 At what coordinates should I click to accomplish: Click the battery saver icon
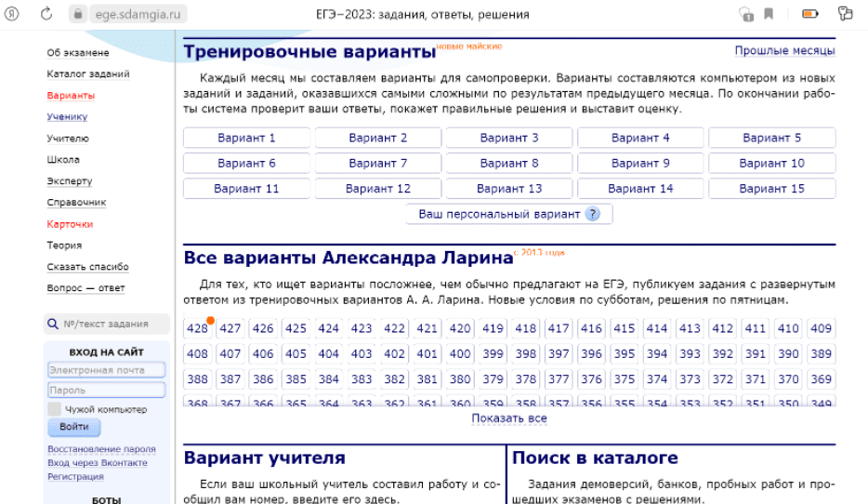point(809,14)
